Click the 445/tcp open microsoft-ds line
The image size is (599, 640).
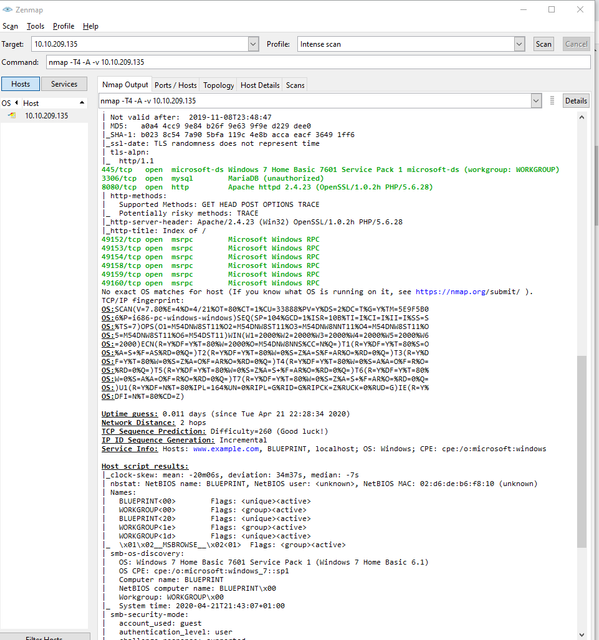click(330, 169)
